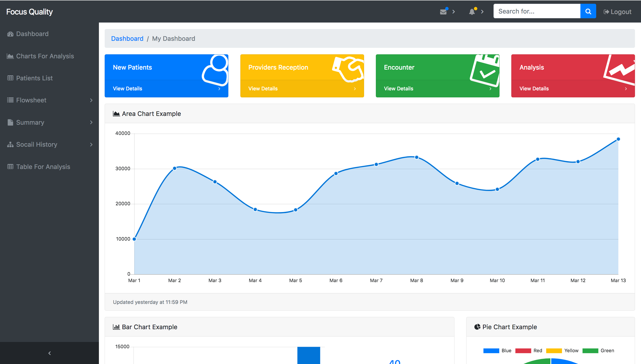Click the Dashboard gauge icon in sidebar

point(10,34)
